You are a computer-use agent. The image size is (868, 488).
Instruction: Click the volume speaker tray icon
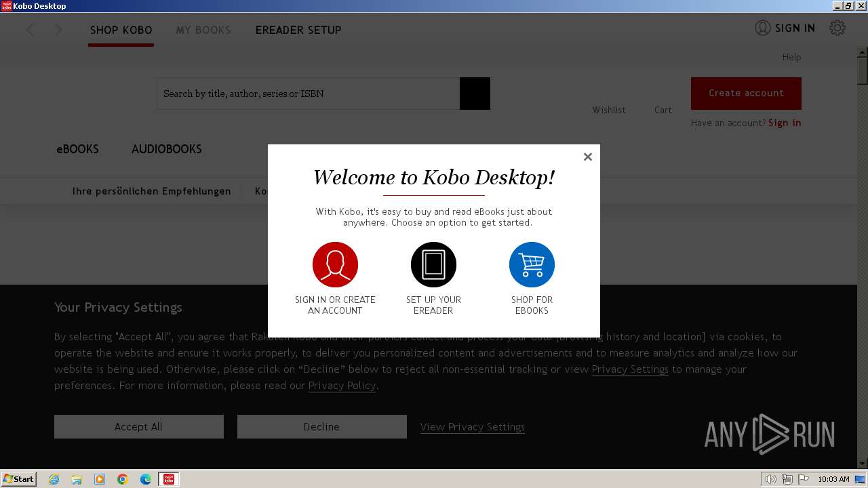770,479
